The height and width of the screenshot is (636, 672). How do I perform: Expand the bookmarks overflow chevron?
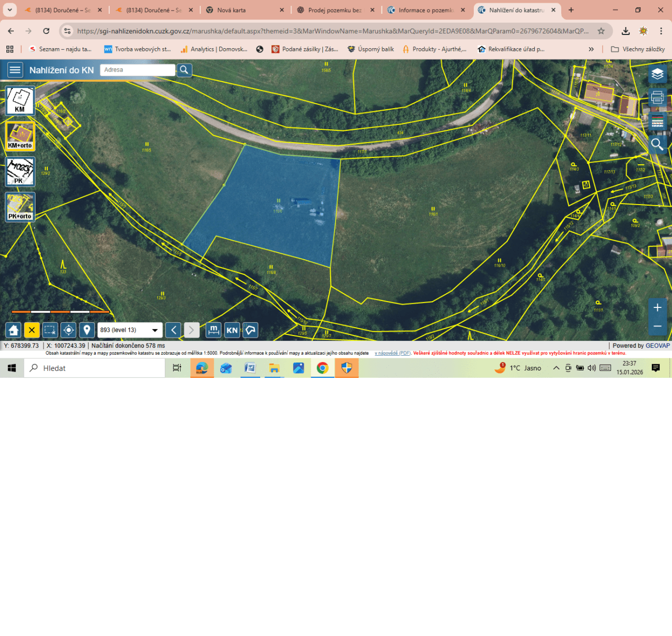click(591, 49)
